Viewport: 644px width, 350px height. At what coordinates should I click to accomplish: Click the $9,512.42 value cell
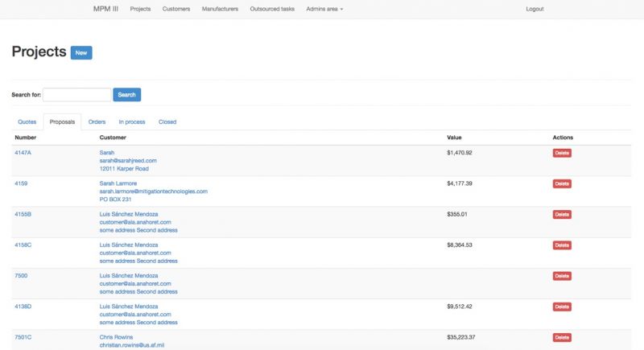[460, 307]
